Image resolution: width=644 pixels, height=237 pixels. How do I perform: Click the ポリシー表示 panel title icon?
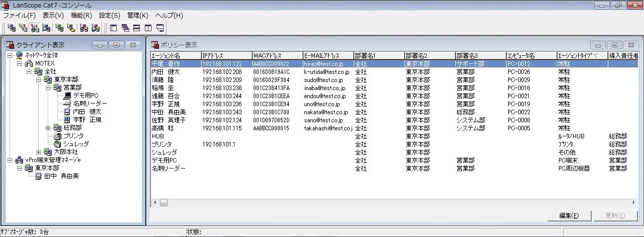(155, 45)
